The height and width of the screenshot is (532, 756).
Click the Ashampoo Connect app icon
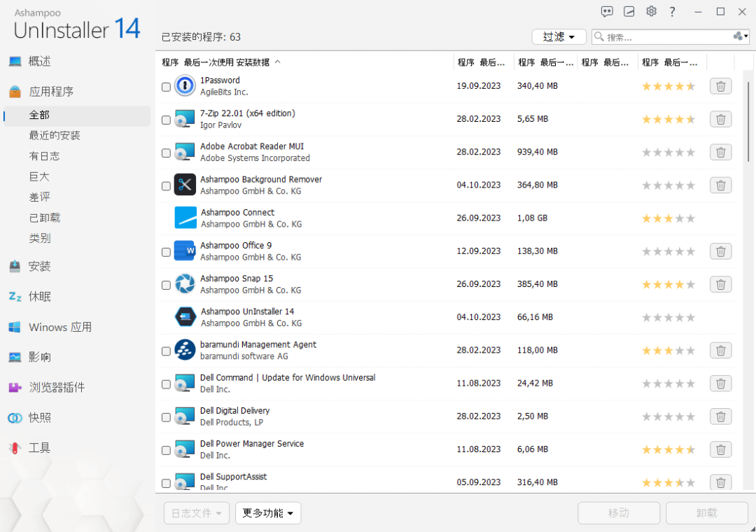pos(185,218)
